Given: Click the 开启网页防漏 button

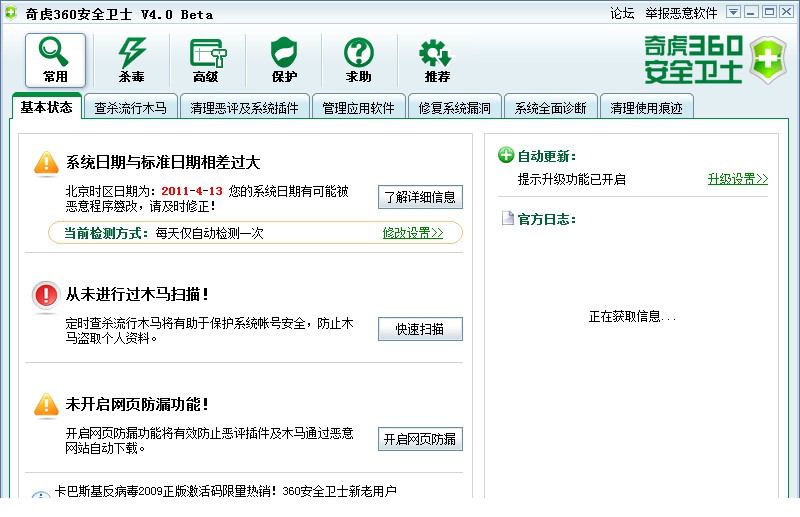Looking at the screenshot, I should tap(420, 439).
